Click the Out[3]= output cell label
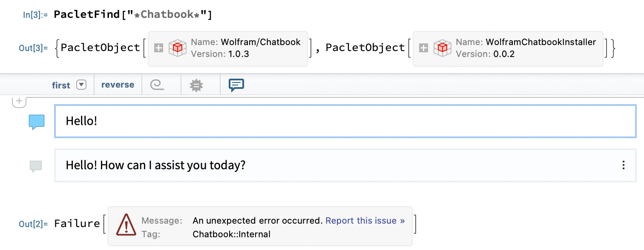Screen dimensions: 644x250 33,48
